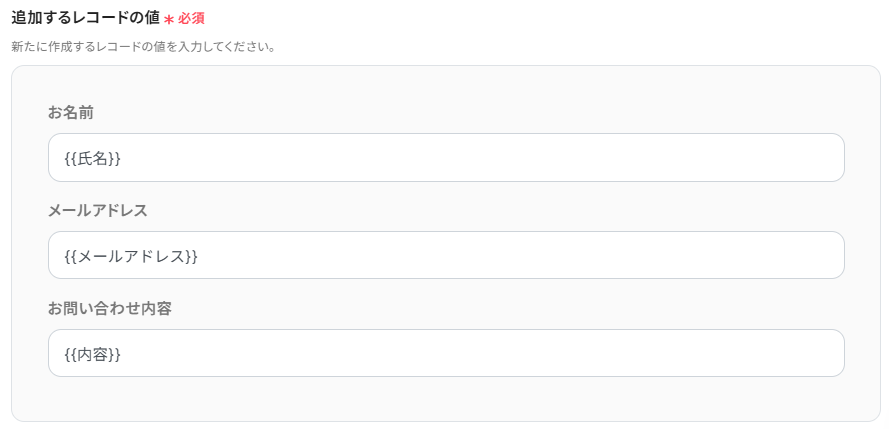Place cursor right after {{メールアドレス}} token
889x429 pixels.
pyautogui.click(x=199, y=256)
